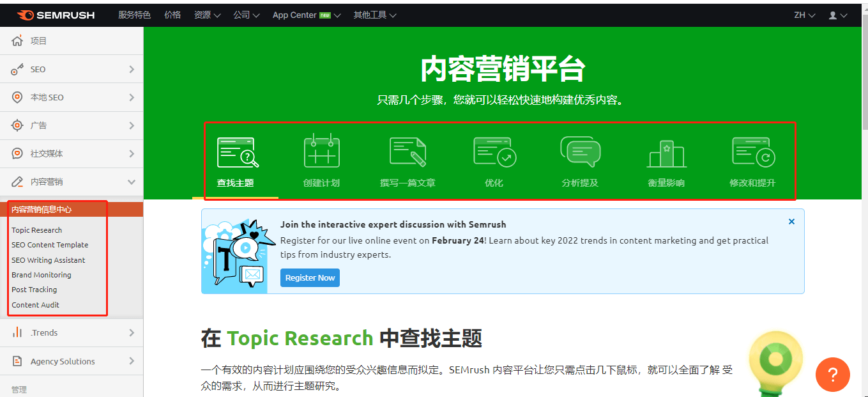The width and height of the screenshot is (868, 397).
Task: Open Brand Monitoring in the sidebar
Action: pyautogui.click(x=42, y=275)
